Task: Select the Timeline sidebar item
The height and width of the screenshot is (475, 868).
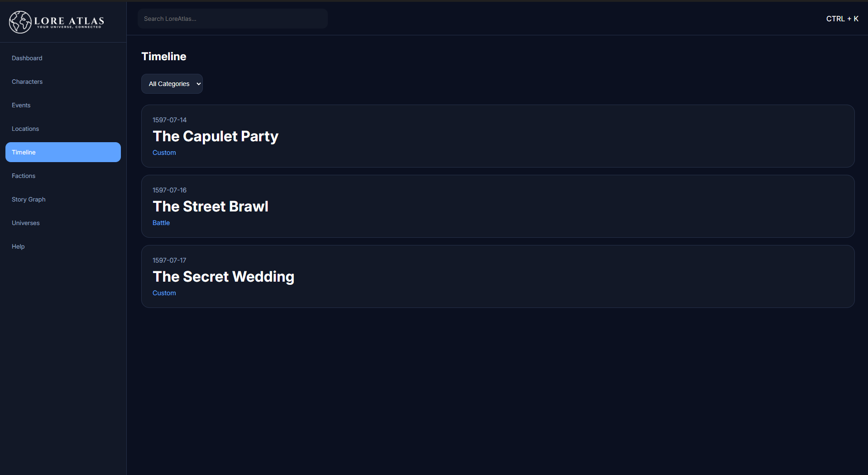Action: coord(63,152)
